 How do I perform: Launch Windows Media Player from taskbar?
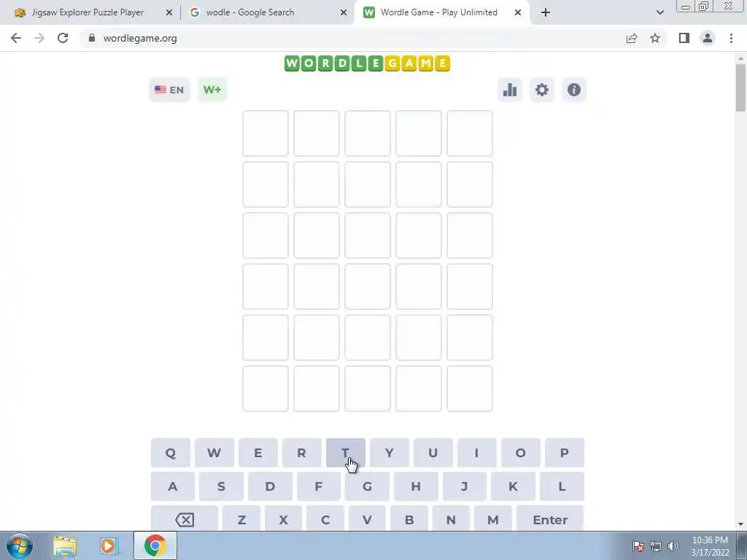tap(108, 546)
